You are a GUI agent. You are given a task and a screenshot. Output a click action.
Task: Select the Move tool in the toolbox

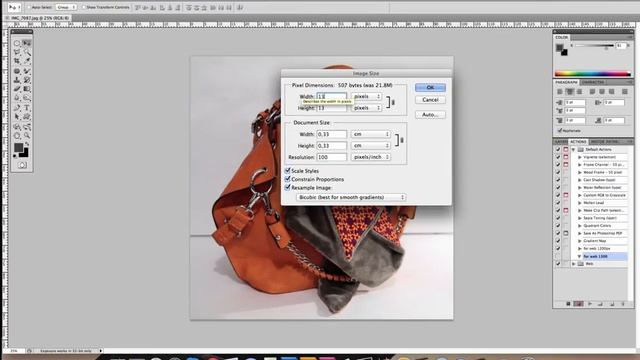(x=27, y=43)
